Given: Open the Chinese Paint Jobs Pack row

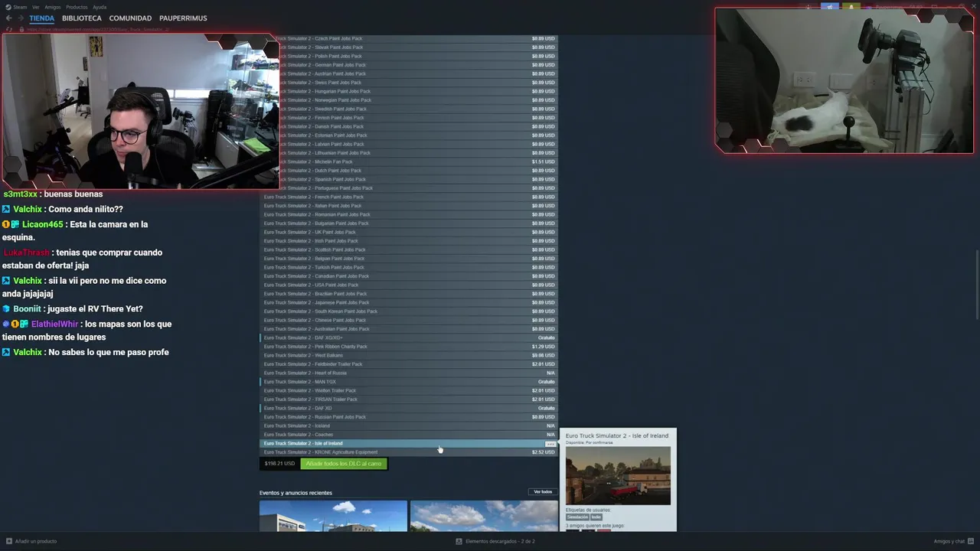Looking at the screenshot, I should pyautogui.click(x=409, y=320).
